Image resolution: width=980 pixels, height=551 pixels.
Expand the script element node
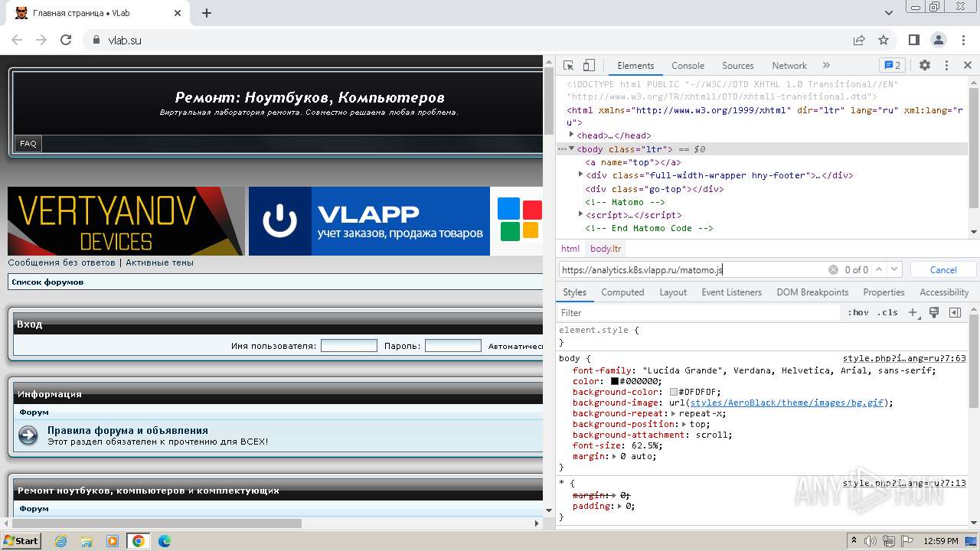(x=580, y=215)
